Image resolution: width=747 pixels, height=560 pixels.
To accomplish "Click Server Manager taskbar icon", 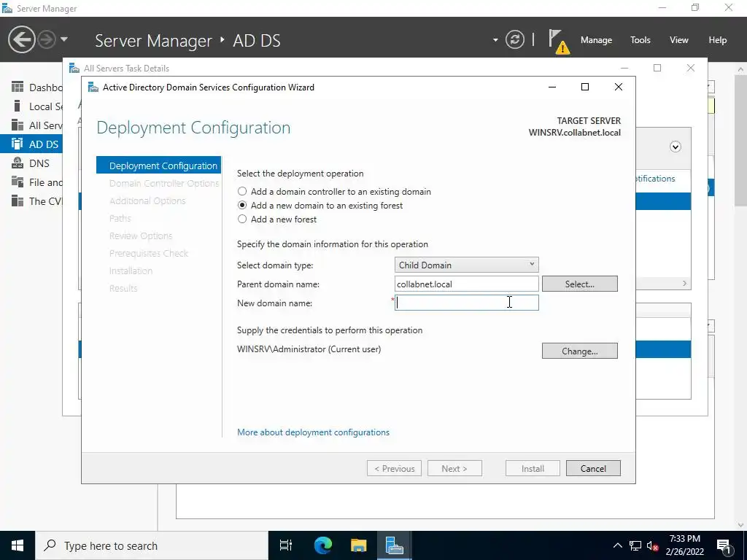I will coord(395,545).
